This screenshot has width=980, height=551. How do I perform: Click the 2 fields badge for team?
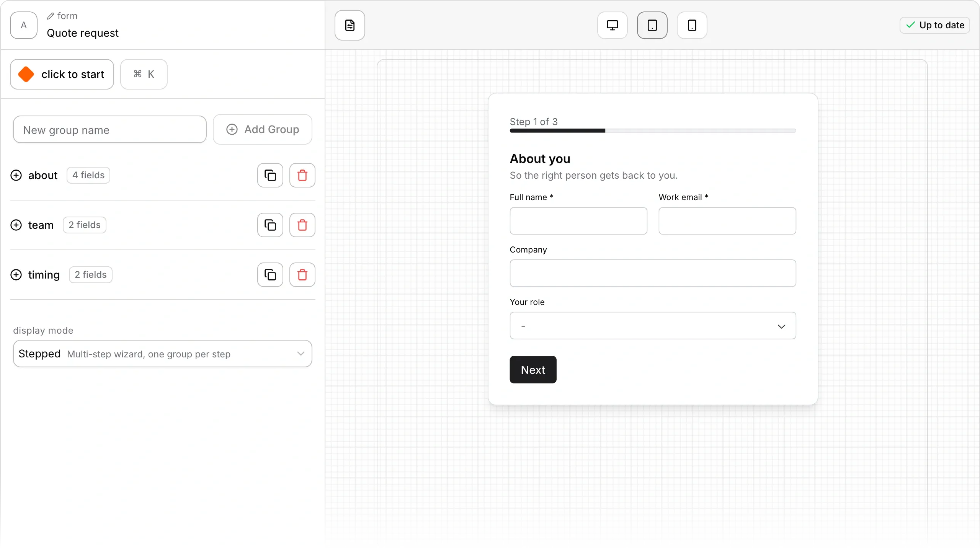[x=85, y=225]
